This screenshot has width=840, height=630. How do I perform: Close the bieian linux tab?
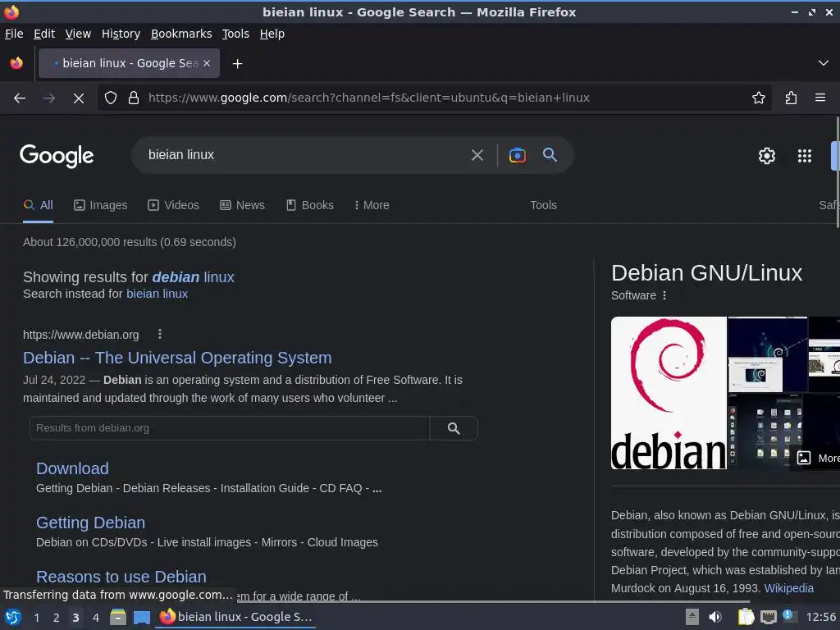click(x=207, y=63)
